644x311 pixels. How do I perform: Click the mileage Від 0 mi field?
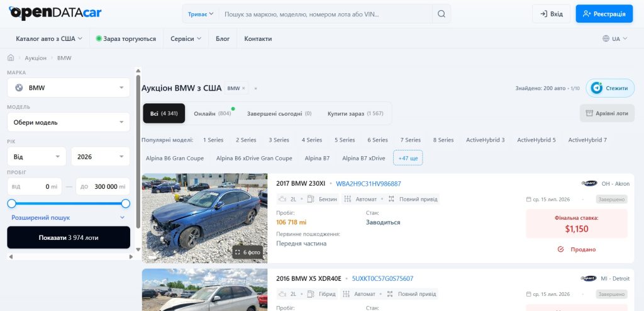click(35, 186)
